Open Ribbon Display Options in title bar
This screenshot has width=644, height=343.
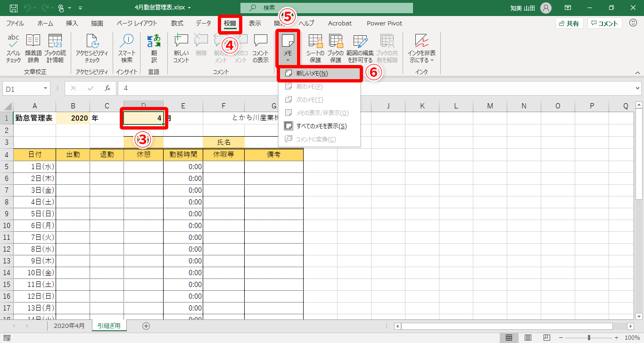[568, 8]
